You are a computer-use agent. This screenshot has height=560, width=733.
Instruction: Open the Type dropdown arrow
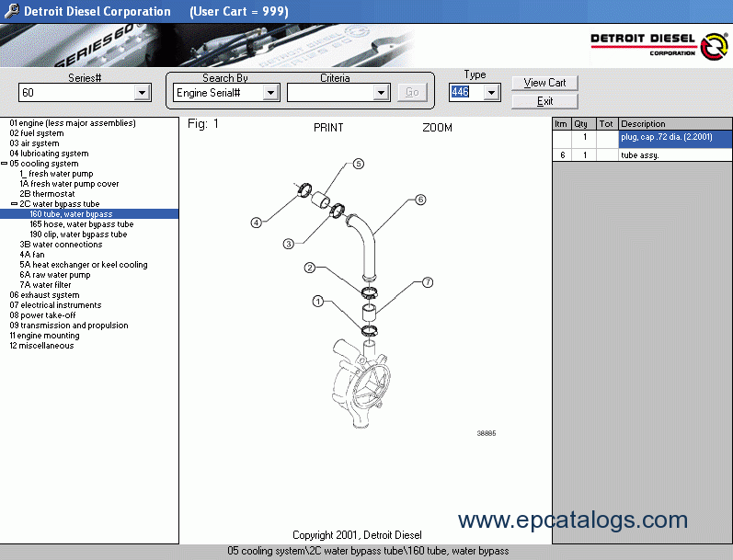(x=491, y=92)
